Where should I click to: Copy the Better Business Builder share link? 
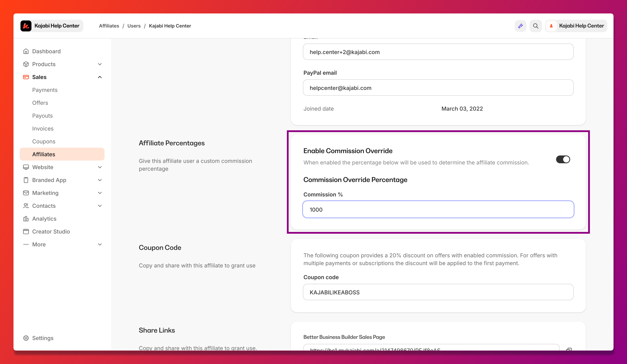click(569, 349)
